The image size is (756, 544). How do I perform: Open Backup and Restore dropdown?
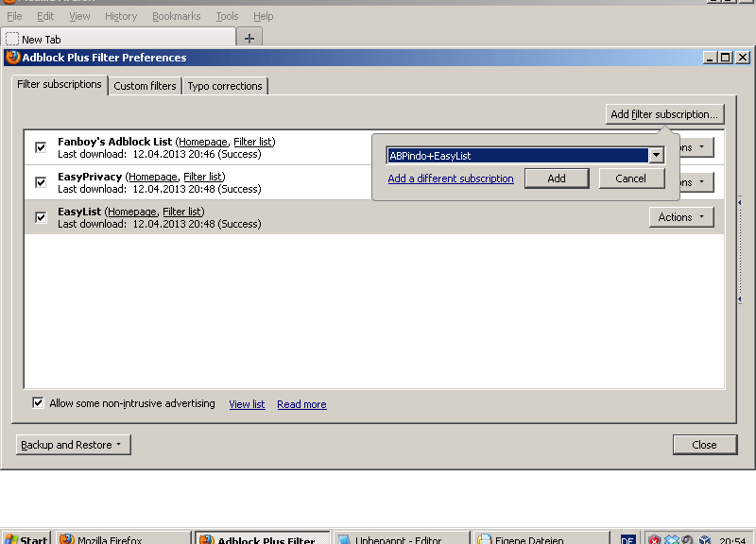(x=74, y=445)
